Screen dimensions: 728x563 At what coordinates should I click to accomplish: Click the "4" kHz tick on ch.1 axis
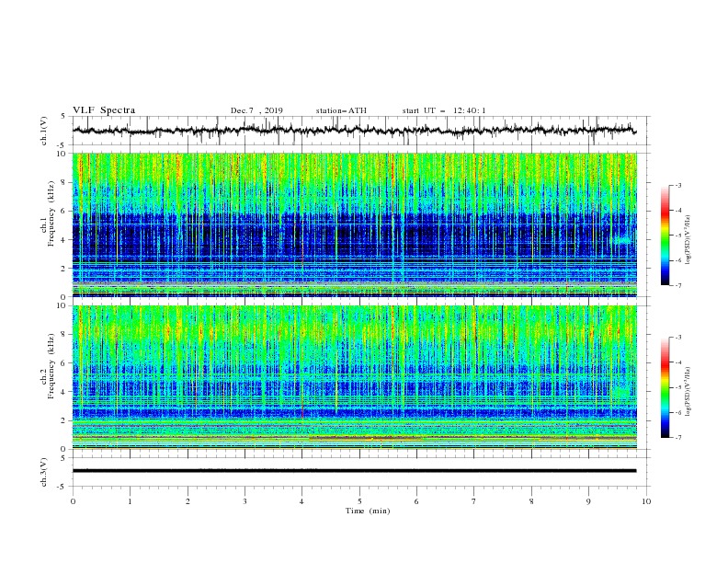click(x=63, y=240)
